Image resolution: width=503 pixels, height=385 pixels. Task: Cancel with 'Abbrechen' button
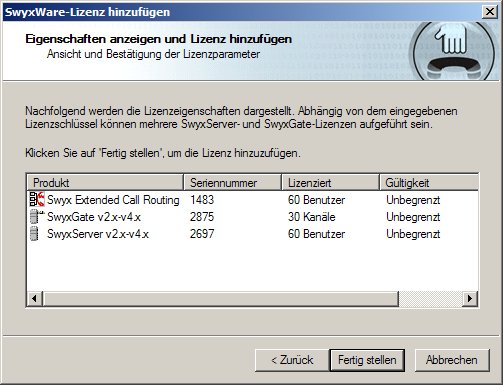tap(452, 360)
